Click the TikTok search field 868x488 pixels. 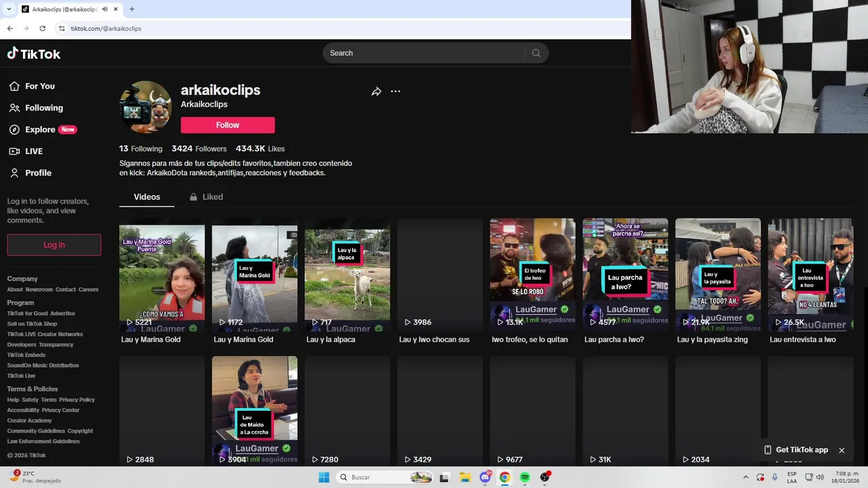point(424,53)
